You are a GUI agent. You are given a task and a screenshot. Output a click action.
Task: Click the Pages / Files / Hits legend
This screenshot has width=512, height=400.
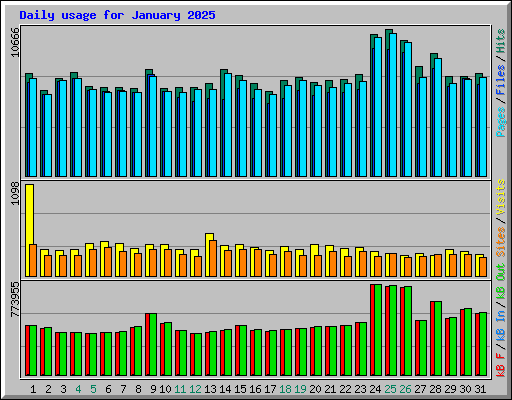click(501, 83)
